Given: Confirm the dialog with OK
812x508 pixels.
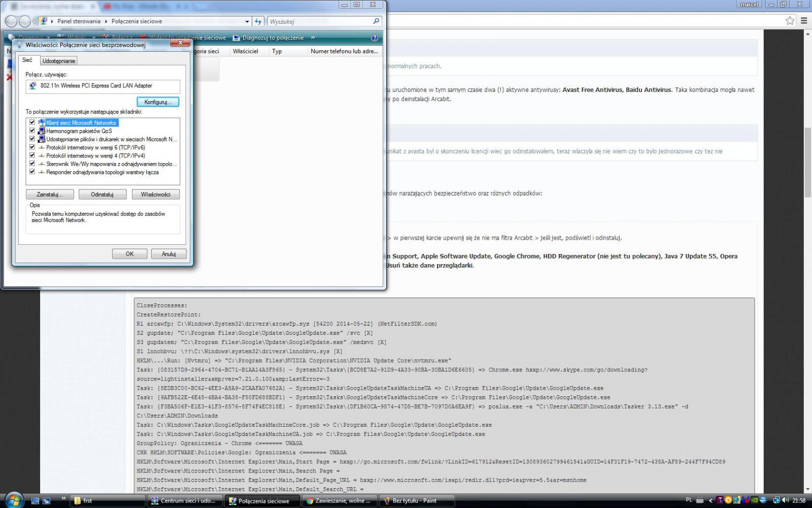Looking at the screenshot, I should point(130,254).
